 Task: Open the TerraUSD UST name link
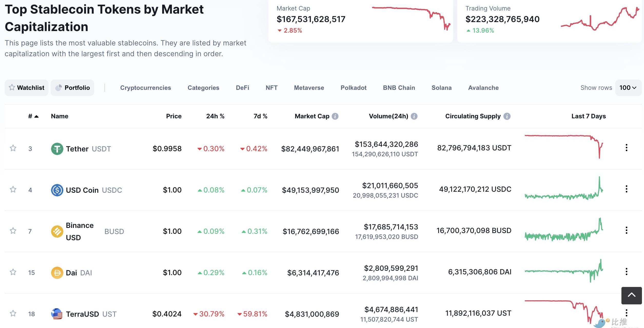[91, 314]
